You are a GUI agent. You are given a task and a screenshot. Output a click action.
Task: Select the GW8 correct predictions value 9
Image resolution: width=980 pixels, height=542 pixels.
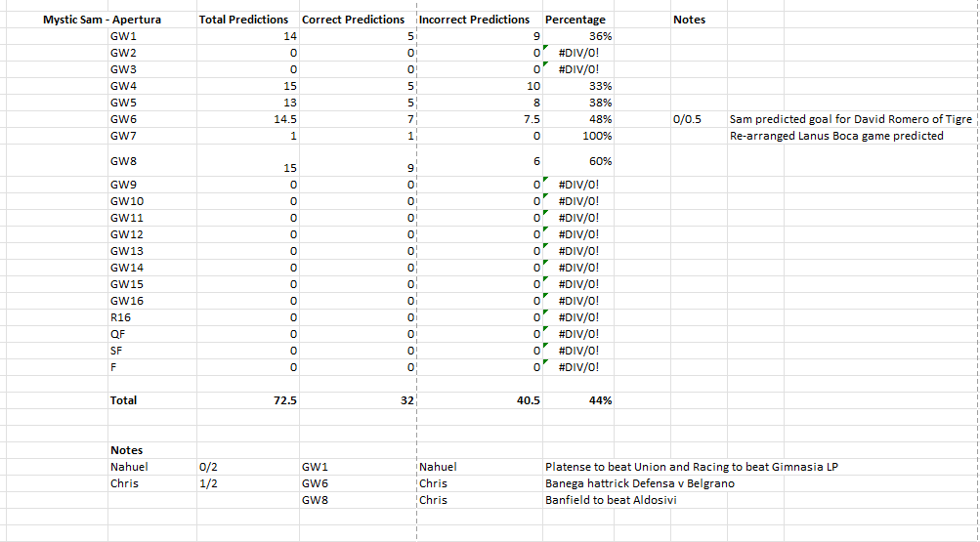[x=410, y=168]
